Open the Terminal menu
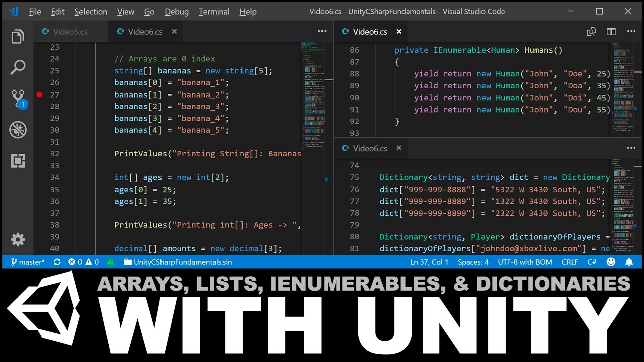The height and width of the screenshot is (362, 644). point(214,12)
